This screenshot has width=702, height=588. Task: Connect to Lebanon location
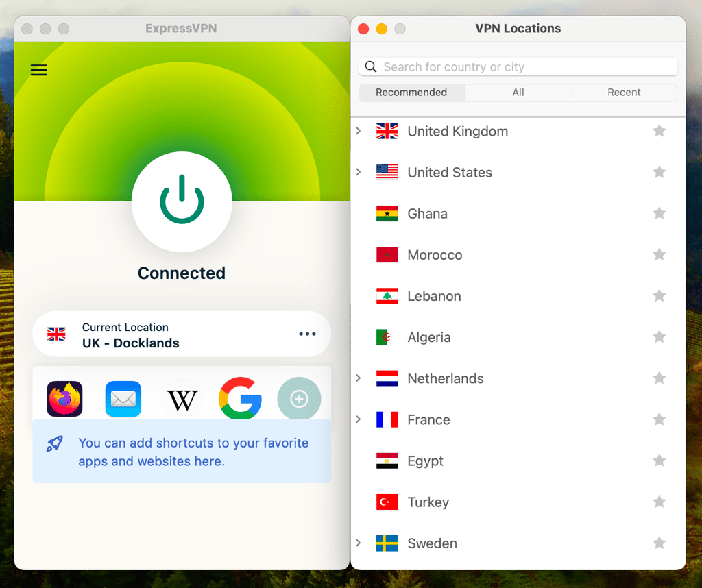[x=434, y=296]
